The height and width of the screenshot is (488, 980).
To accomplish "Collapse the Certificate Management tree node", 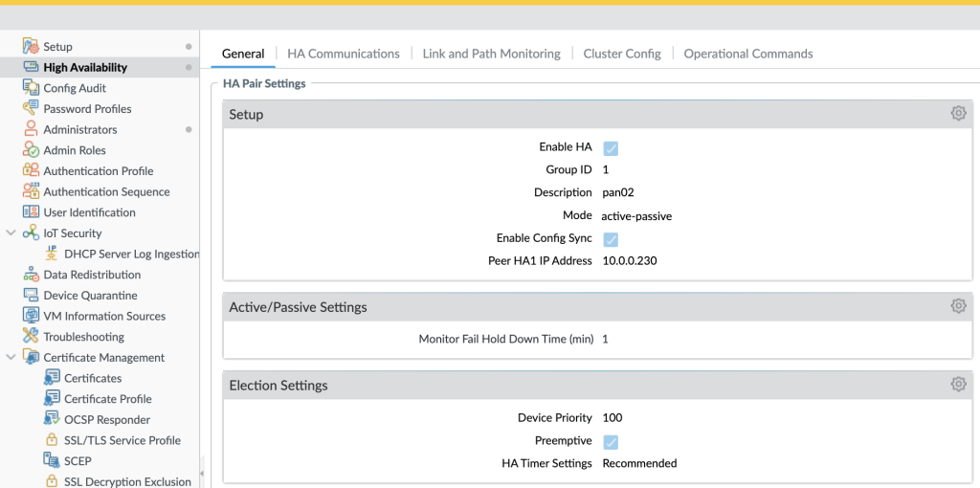I will tap(11, 358).
